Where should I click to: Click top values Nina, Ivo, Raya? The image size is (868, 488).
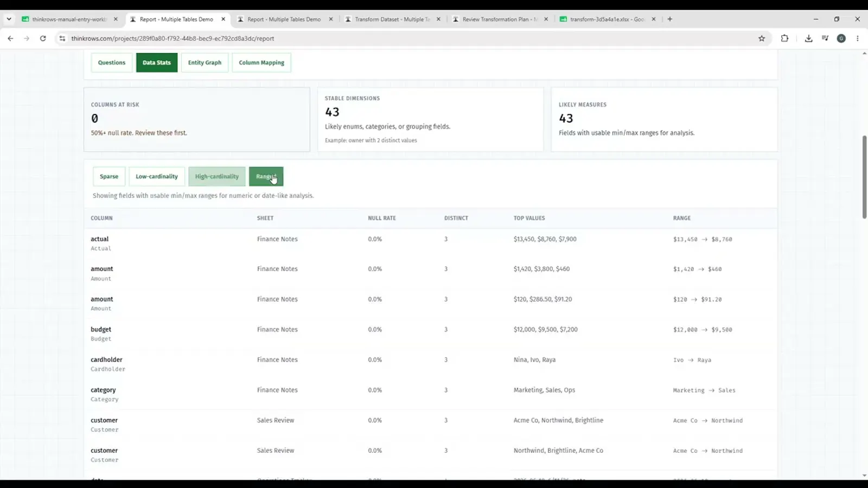pyautogui.click(x=534, y=360)
